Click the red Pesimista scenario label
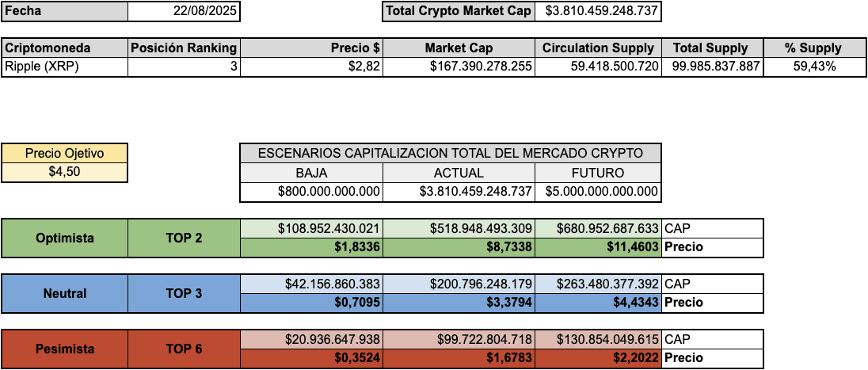The image size is (868, 370). [x=64, y=349]
